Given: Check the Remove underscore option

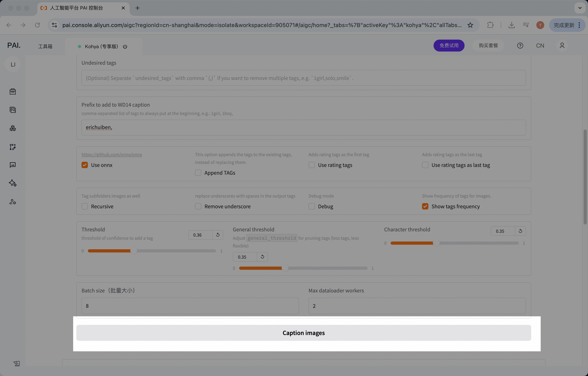Looking at the screenshot, I should click(x=198, y=207).
